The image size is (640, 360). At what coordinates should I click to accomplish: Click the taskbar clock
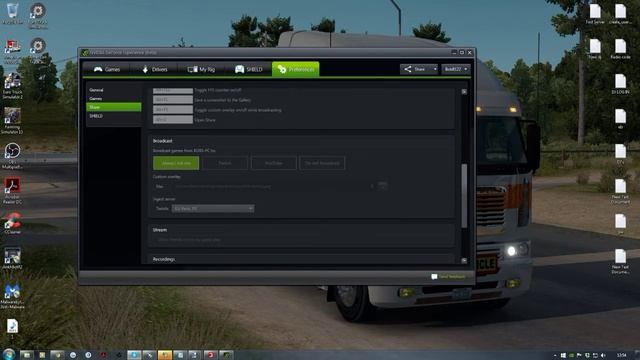point(622,356)
